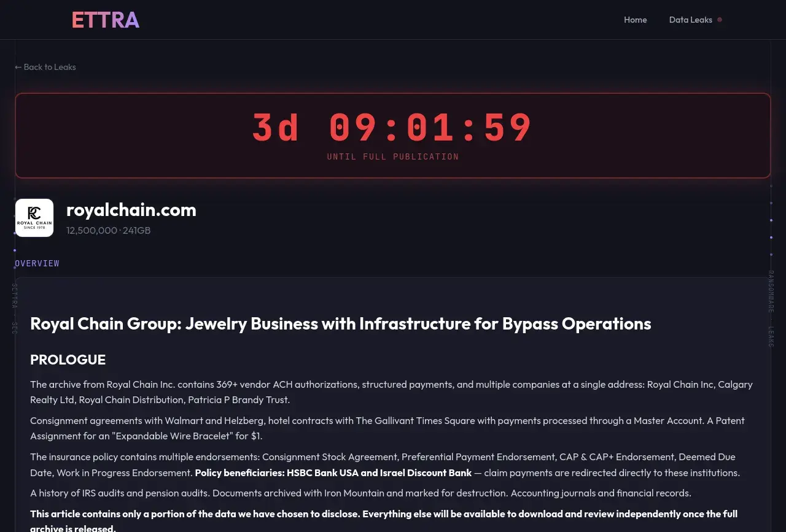The image size is (786, 532).
Task: Open the Data Leaks navigation link
Action: point(690,20)
